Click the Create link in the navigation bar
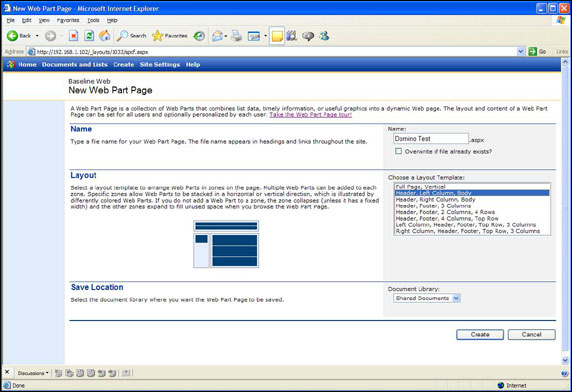Screen dimensions: 572x392 pyautogui.click(x=124, y=65)
